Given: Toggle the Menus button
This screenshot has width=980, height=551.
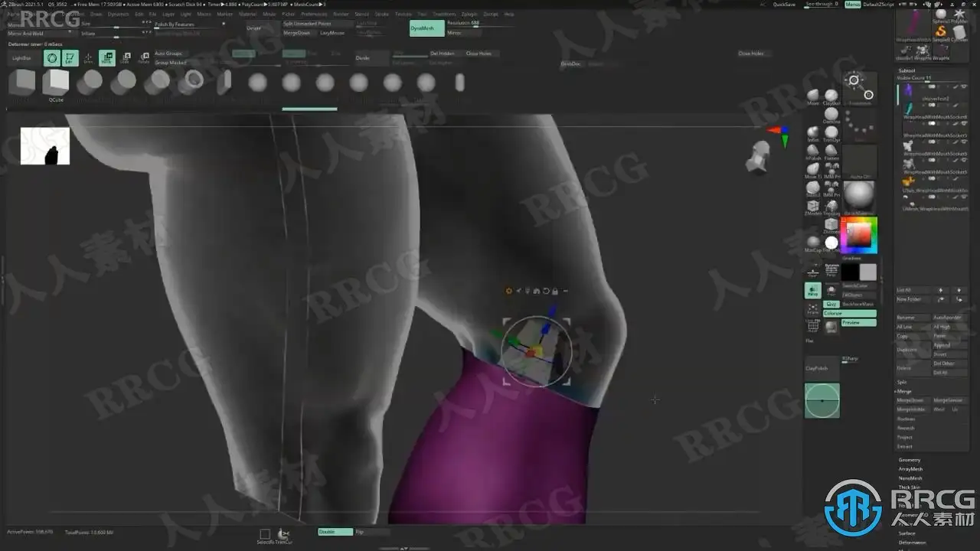Looking at the screenshot, I should coord(852,5).
